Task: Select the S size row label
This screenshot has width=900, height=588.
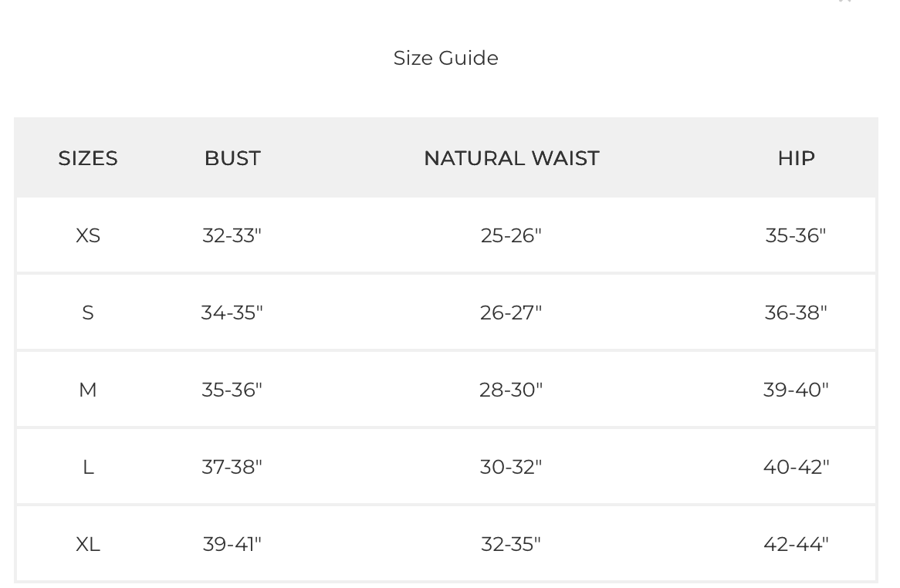Action: 88,313
